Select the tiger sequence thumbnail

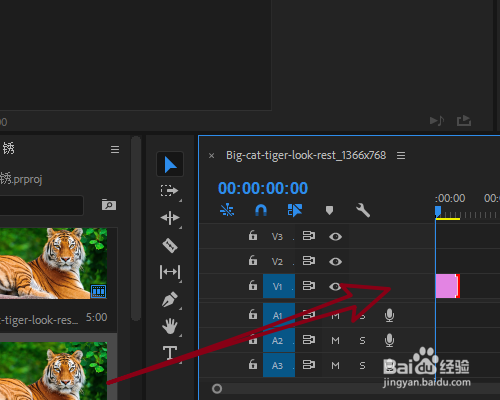point(53,263)
